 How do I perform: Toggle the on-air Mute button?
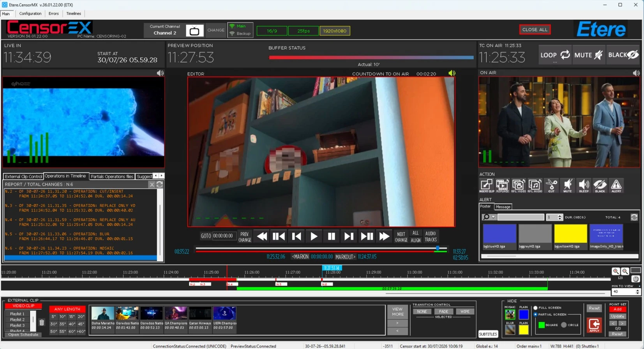point(588,55)
